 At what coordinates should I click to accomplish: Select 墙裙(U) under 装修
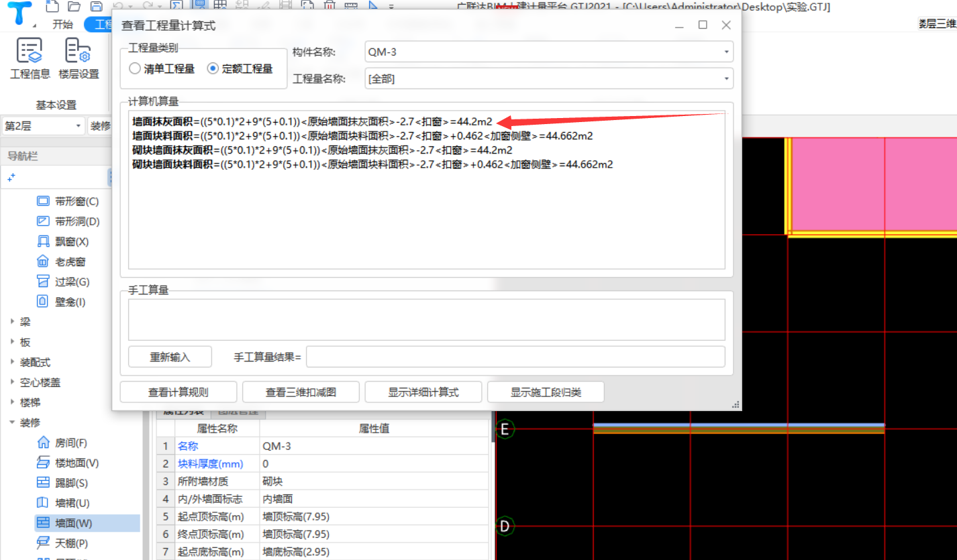click(x=62, y=503)
